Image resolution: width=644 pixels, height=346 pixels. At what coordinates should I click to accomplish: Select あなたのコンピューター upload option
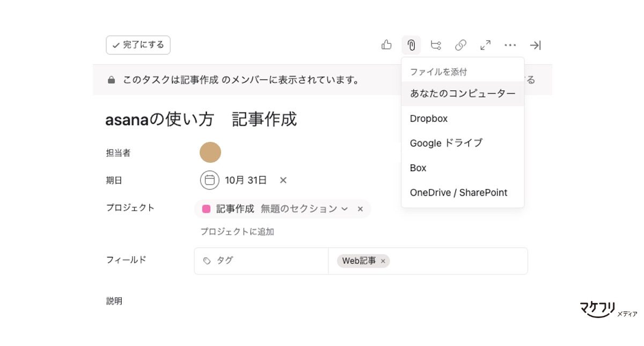pos(463,93)
